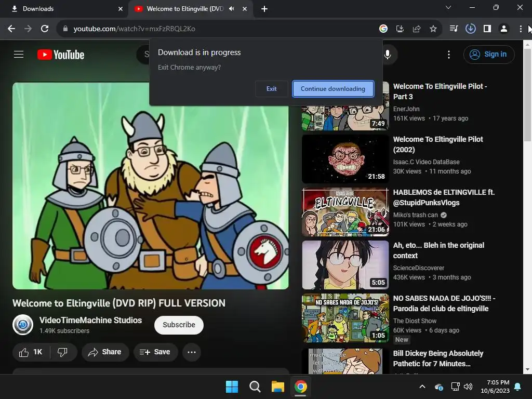
Task: Open the tab search chevron
Action: [448, 7]
